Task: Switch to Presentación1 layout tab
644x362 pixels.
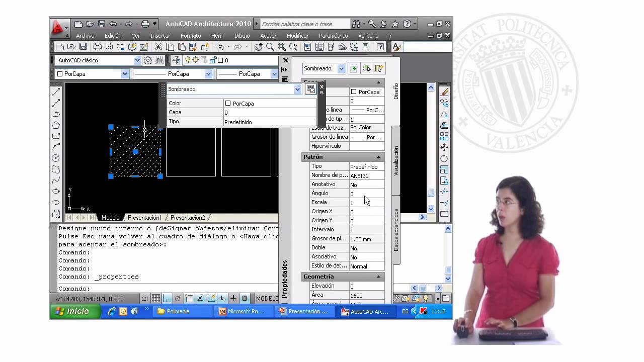Action: [x=144, y=218]
